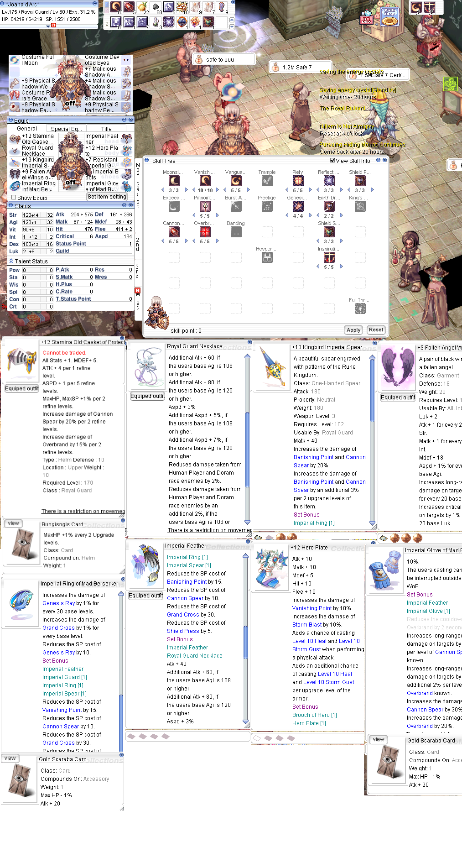Open the Title tab in Equip window
Image resolution: width=462 pixels, height=868 pixels.
[106, 129]
